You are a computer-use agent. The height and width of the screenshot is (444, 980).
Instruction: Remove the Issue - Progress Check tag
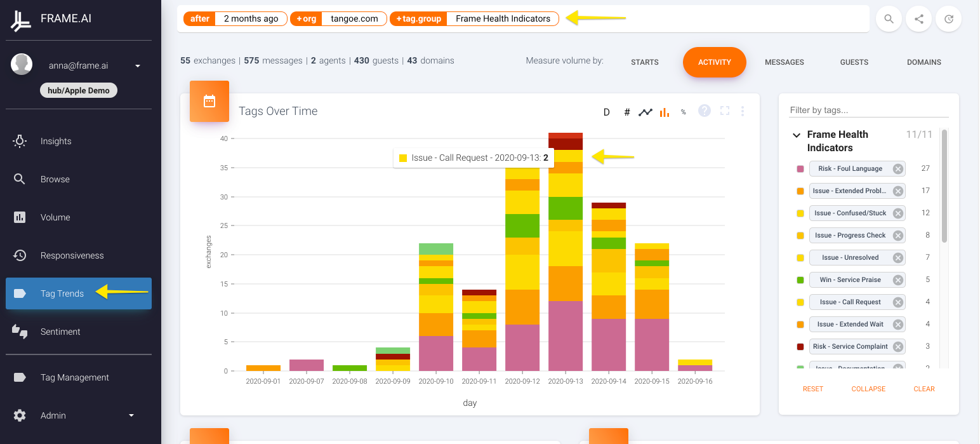tap(897, 236)
